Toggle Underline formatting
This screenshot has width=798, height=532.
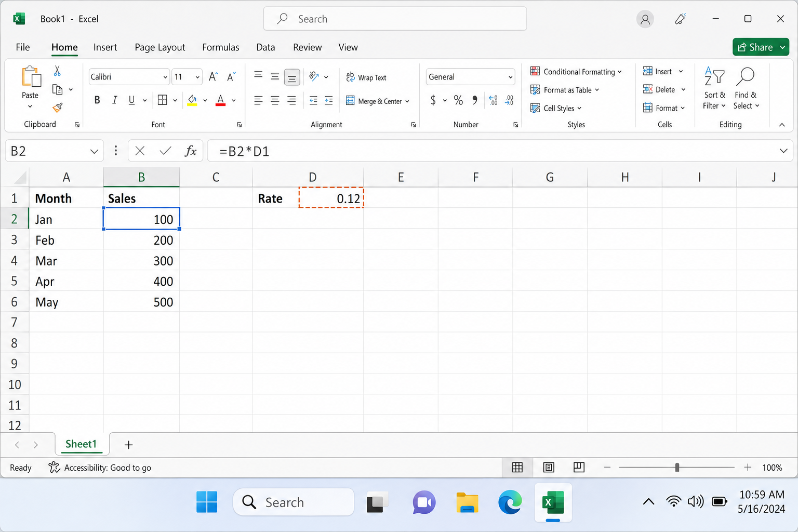coord(131,100)
